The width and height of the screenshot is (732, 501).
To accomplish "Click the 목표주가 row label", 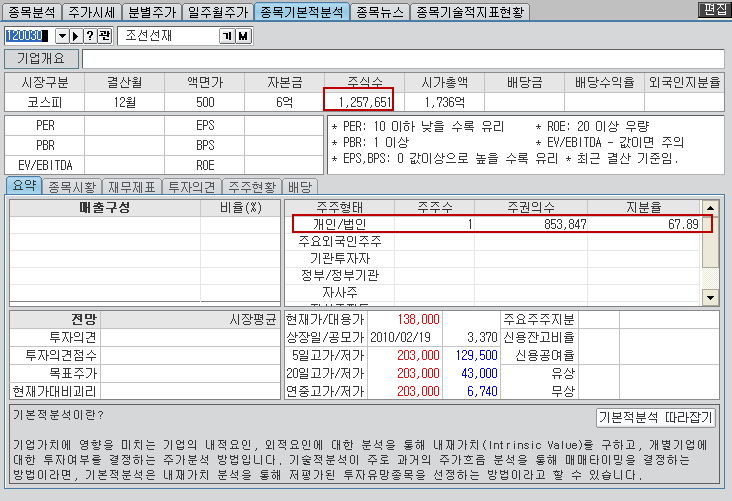I will pos(73,373).
